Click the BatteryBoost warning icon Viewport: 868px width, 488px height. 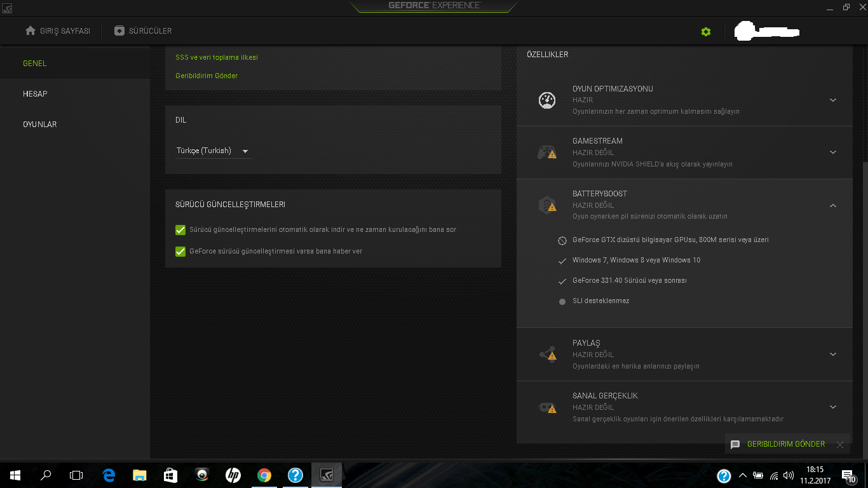coord(547,205)
